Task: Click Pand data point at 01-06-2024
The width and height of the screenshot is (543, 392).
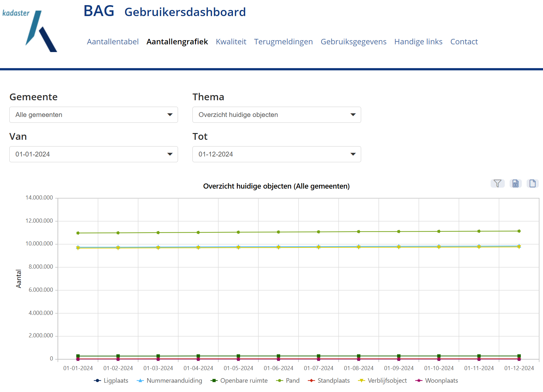Action: point(279,232)
